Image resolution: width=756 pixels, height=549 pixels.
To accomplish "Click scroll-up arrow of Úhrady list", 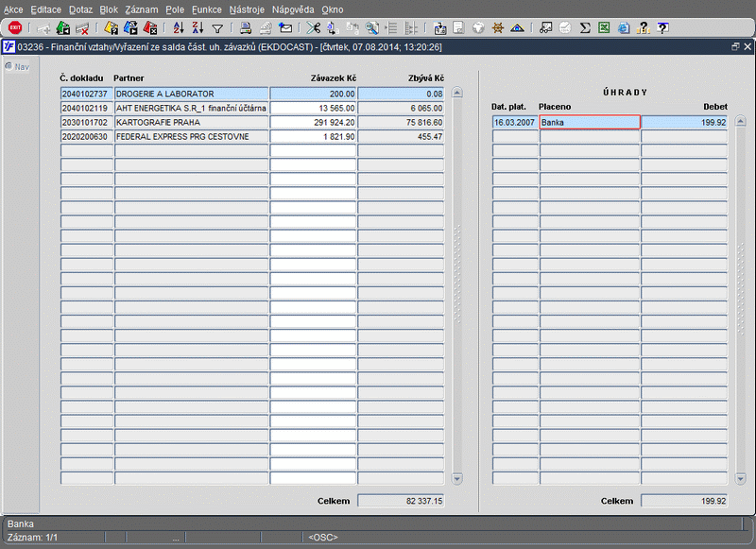I will click(741, 121).
